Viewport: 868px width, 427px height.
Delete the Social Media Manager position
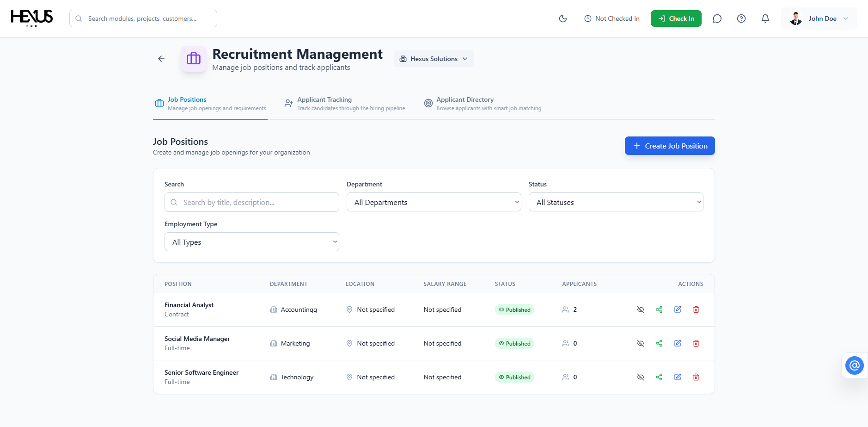tap(696, 343)
